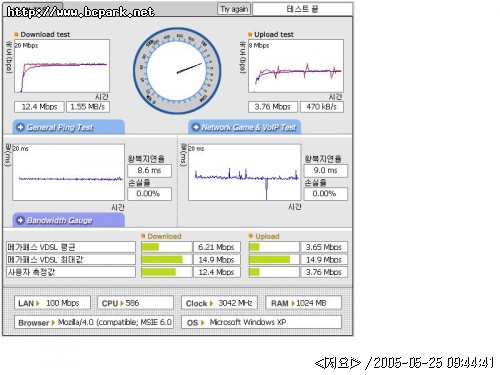Click the 3.65 Mbps upload average value
This screenshot has width=500, height=375.
[x=324, y=247]
